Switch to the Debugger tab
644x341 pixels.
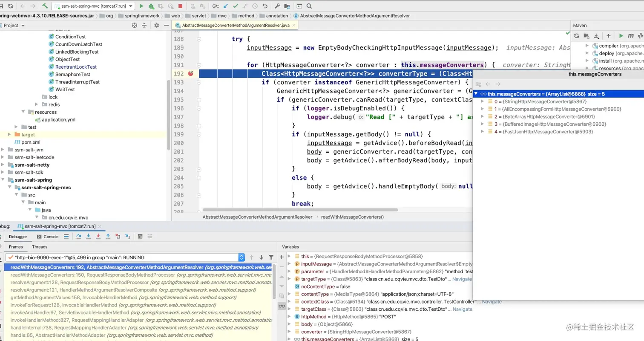[x=18, y=237]
